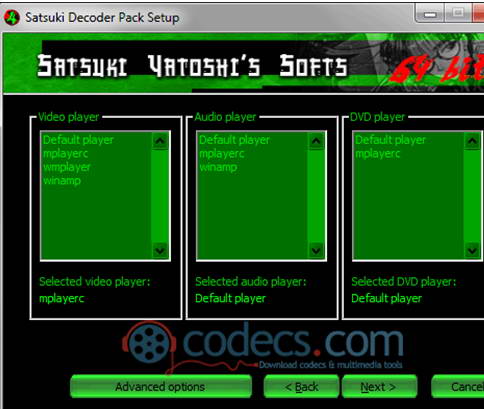Select winamp in the Video player list
Screen dimensions: 484x409
pyautogui.click(x=62, y=181)
